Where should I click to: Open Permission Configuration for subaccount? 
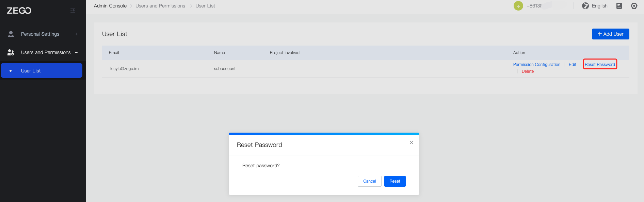(536, 65)
